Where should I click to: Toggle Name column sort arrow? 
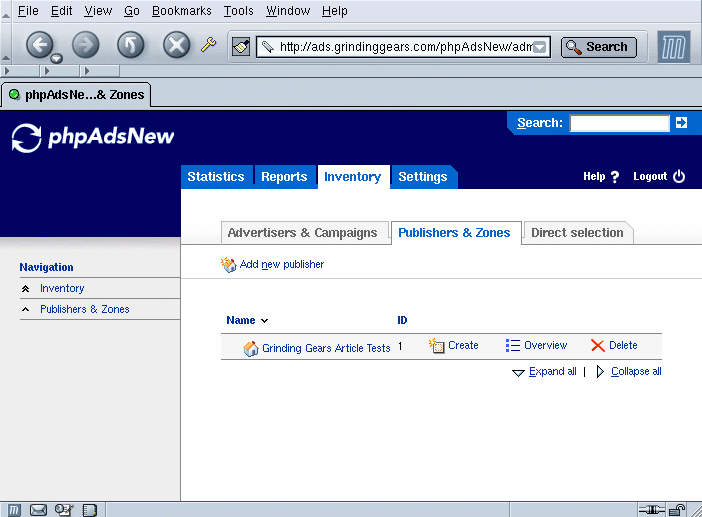(x=265, y=320)
